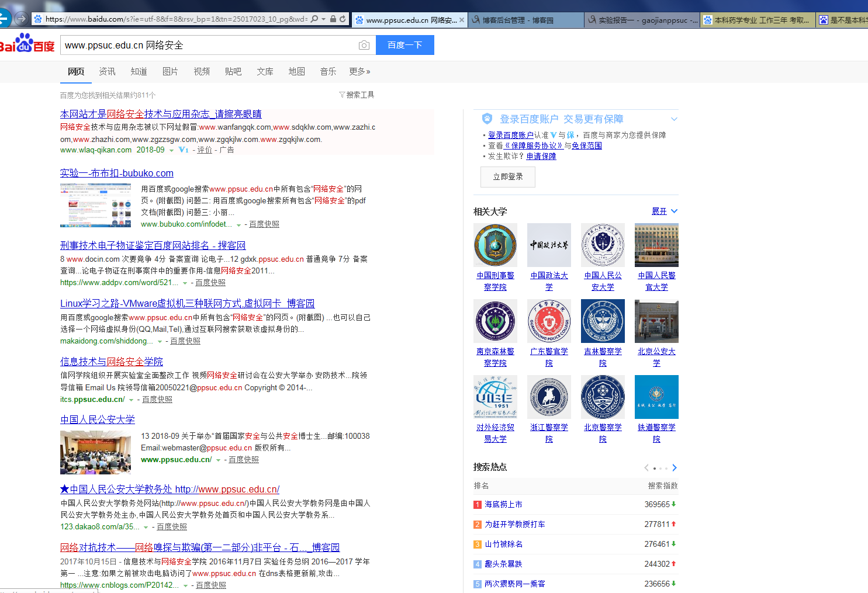Open the 山竹被除名 hot search item
Viewport: 868px width, 593px height.
click(x=503, y=544)
